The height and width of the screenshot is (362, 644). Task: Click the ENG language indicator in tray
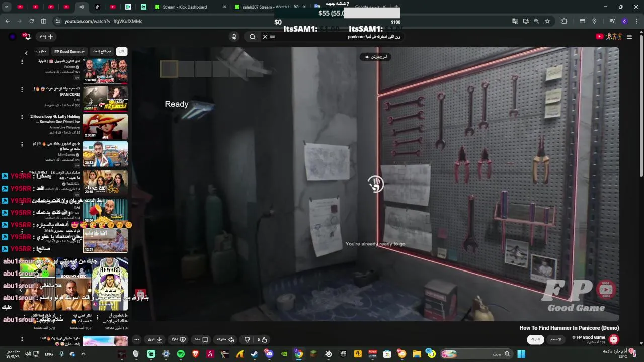49,354
